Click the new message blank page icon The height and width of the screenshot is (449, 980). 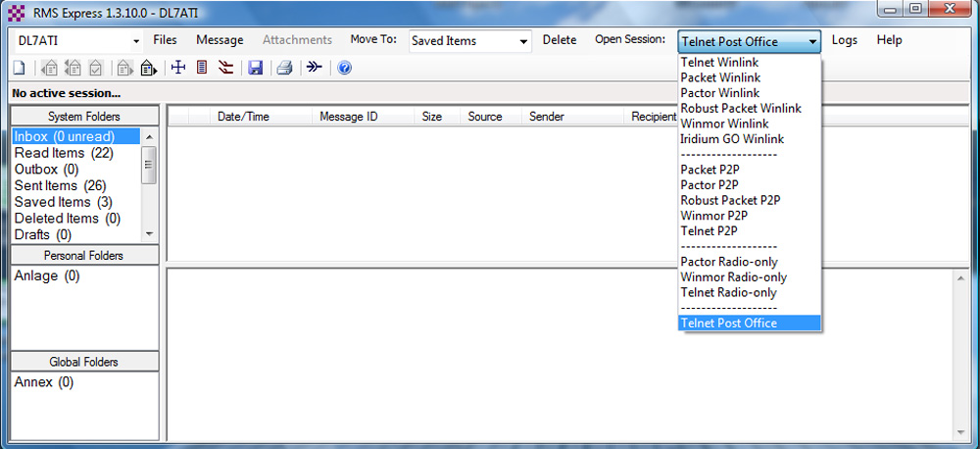[x=19, y=68]
